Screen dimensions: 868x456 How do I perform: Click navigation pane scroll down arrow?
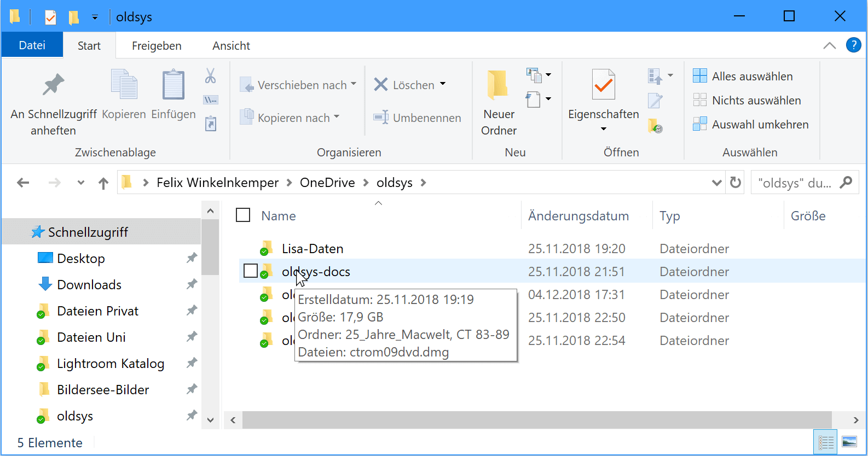(210, 420)
